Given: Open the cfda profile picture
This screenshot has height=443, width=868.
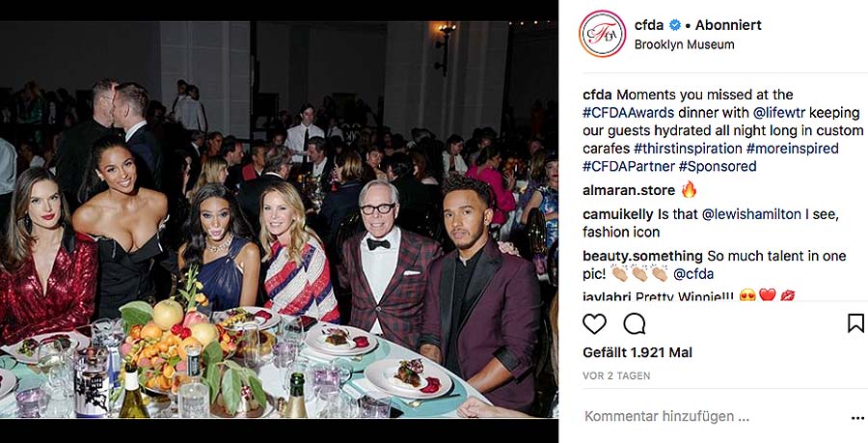Looking at the screenshot, I should [x=602, y=34].
